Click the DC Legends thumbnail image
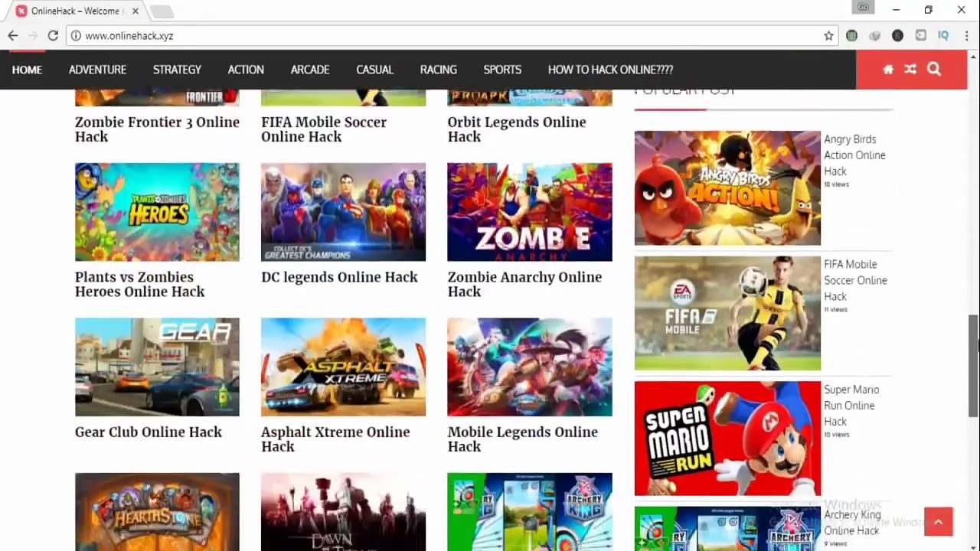This screenshot has width=980, height=551. [343, 212]
